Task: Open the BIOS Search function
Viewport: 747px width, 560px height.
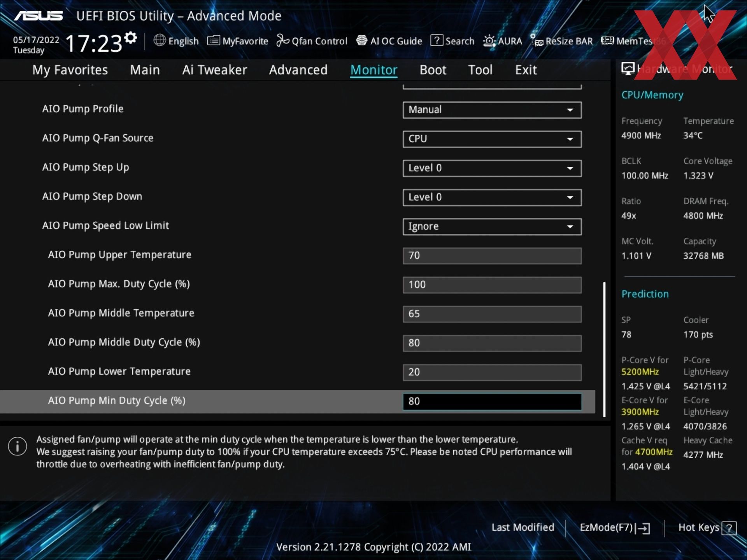Action: coord(452,41)
